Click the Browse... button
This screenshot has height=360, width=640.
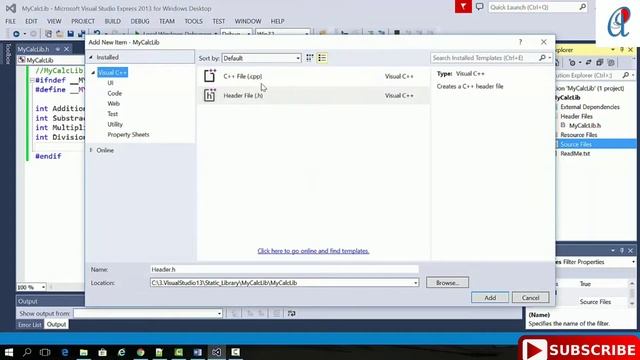pos(447,282)
